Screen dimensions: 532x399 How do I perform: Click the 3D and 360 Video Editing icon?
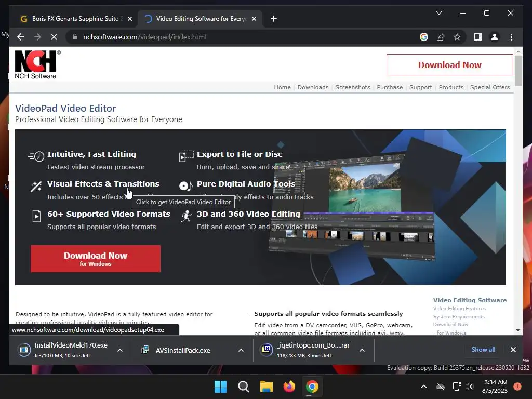pos(186,216)
